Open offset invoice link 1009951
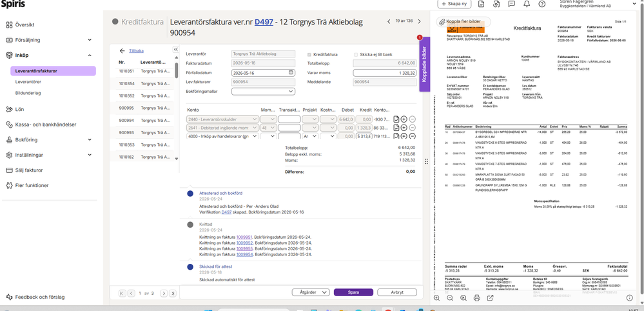The image size is (644, 311). (x=244, y=237)
